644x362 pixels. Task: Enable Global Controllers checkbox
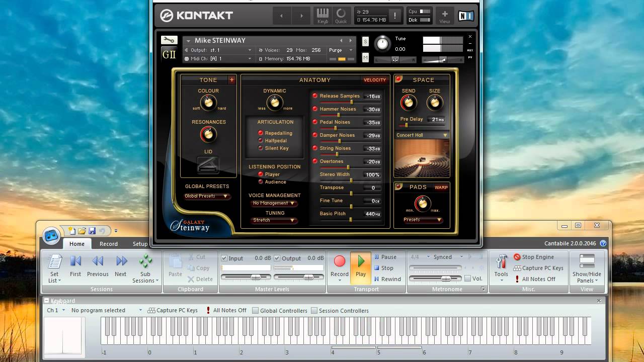[x=256, y=311]
